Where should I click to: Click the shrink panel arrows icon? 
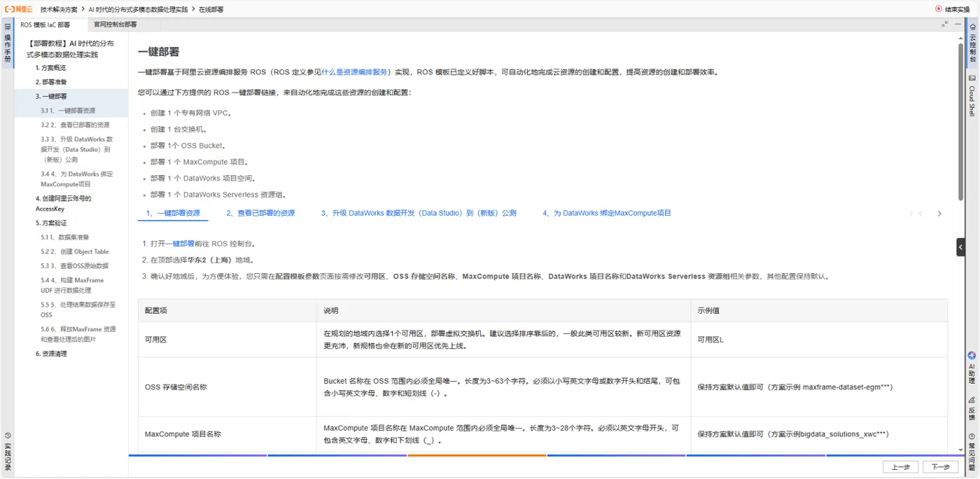[945, 24]
